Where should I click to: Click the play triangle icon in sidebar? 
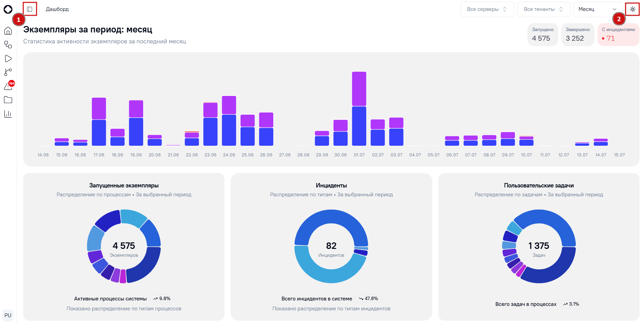click(x=8, y=59)
